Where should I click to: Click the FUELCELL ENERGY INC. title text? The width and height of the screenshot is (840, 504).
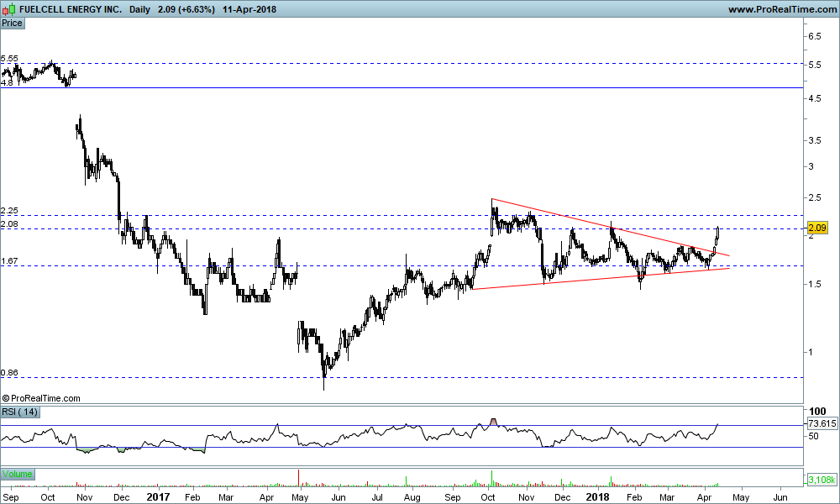pos(71,9)
